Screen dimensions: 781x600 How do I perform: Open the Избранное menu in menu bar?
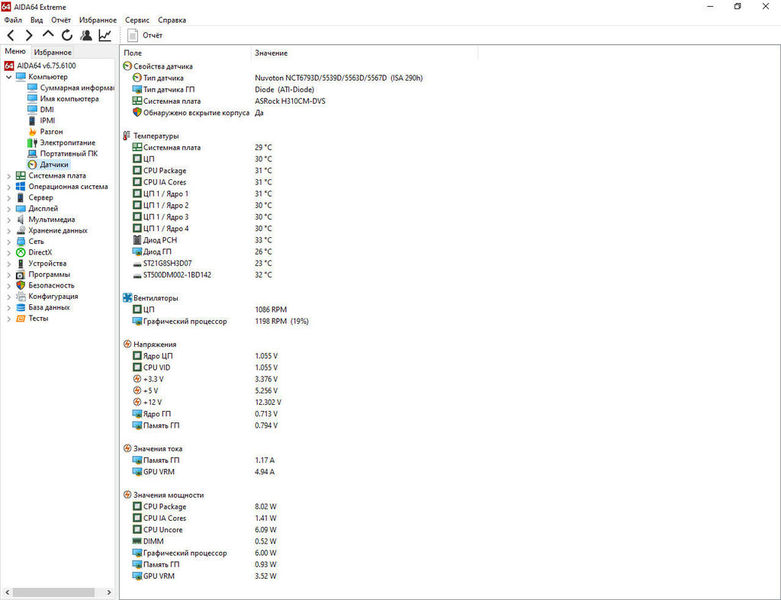(98, 20)
